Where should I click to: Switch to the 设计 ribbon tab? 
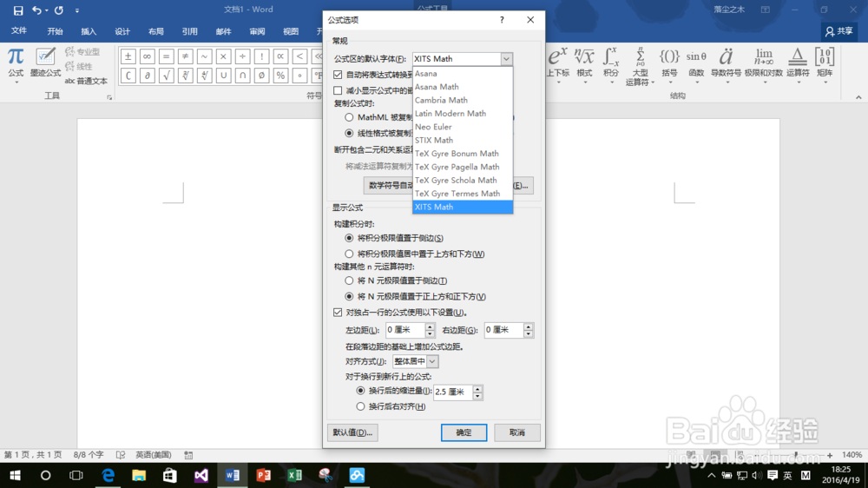[122, 31]
